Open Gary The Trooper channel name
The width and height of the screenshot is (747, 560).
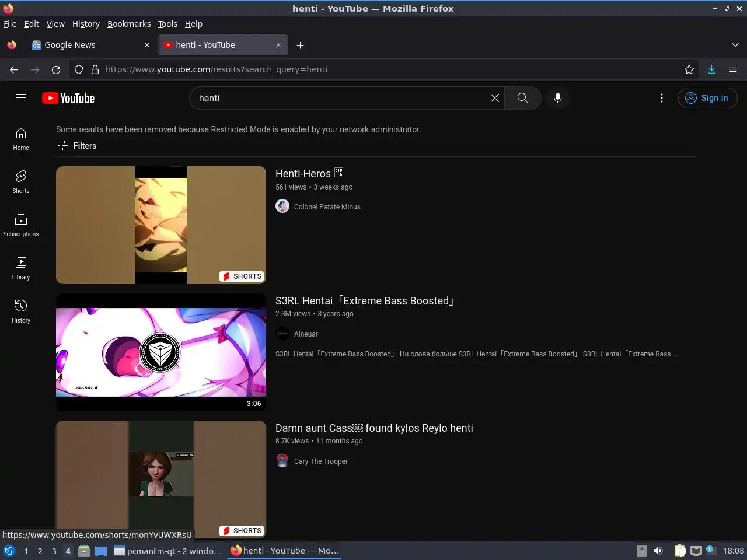click(321, 461)
